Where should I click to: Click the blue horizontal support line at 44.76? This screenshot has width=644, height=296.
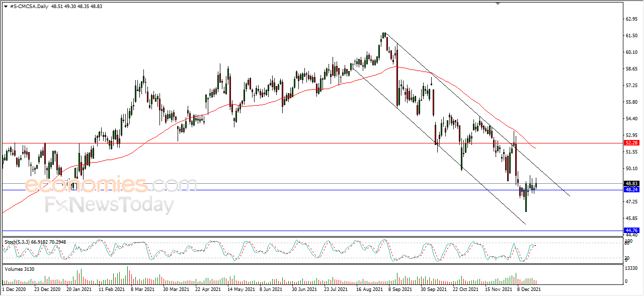[312, 231]
